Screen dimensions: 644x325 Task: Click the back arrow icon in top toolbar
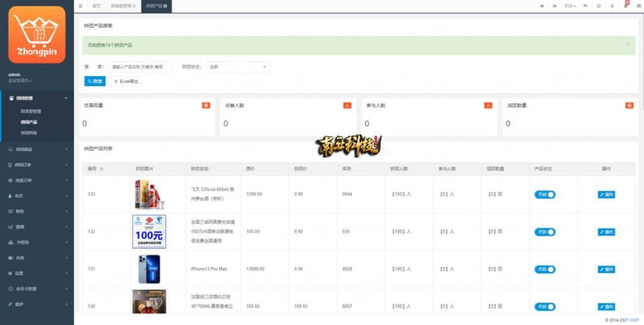tap(586, 6)
